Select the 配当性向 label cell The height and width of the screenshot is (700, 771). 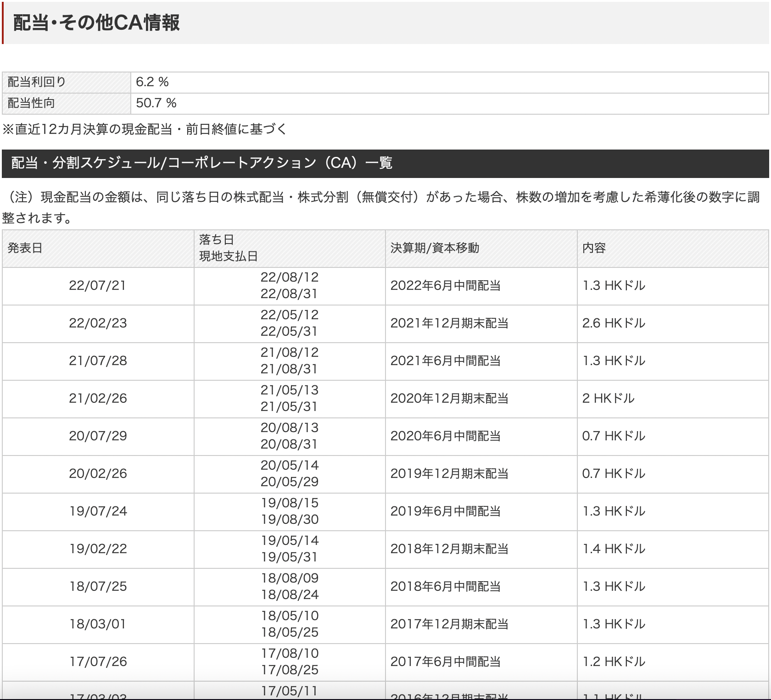67,103
